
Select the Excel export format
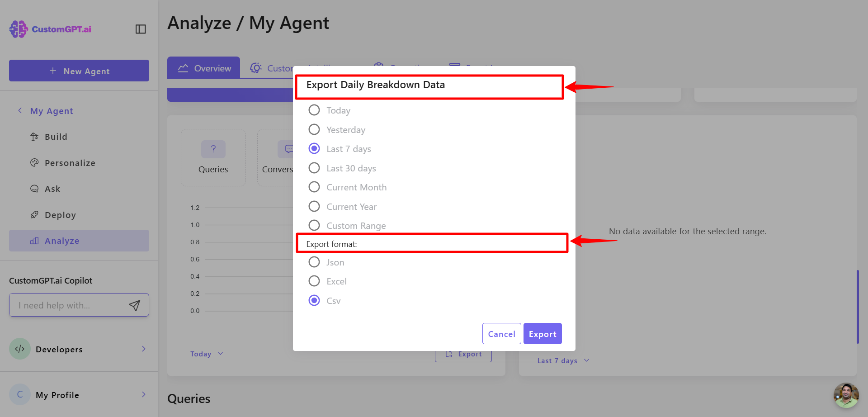[x=314, y=281]
